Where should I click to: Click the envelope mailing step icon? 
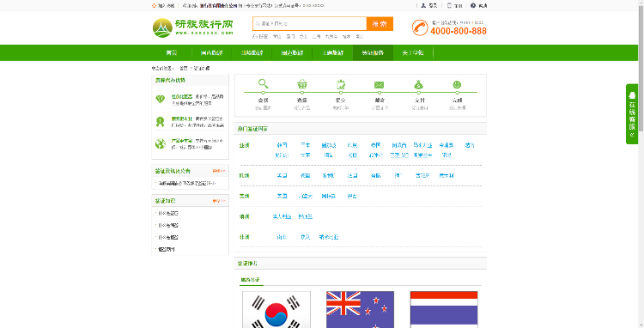379,85
